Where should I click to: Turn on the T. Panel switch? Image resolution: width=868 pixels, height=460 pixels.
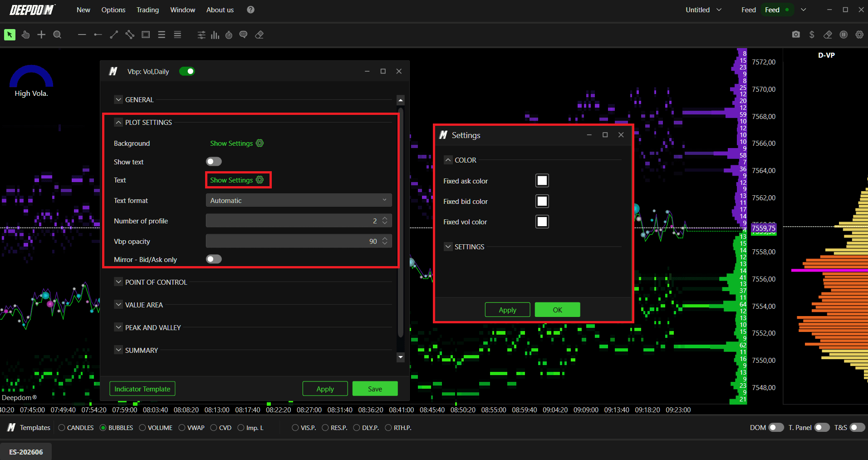click(822, 427)
